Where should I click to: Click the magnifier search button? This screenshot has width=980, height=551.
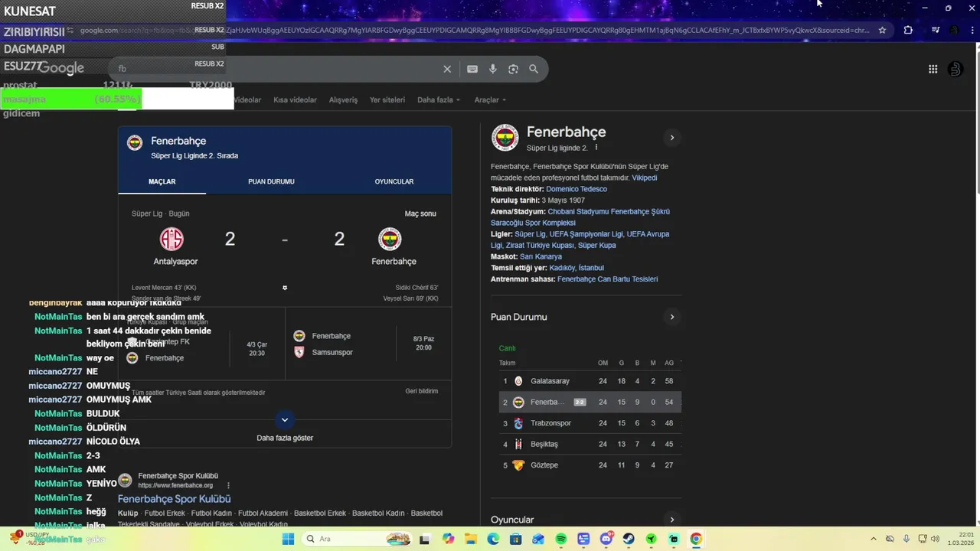click(534, 69)
